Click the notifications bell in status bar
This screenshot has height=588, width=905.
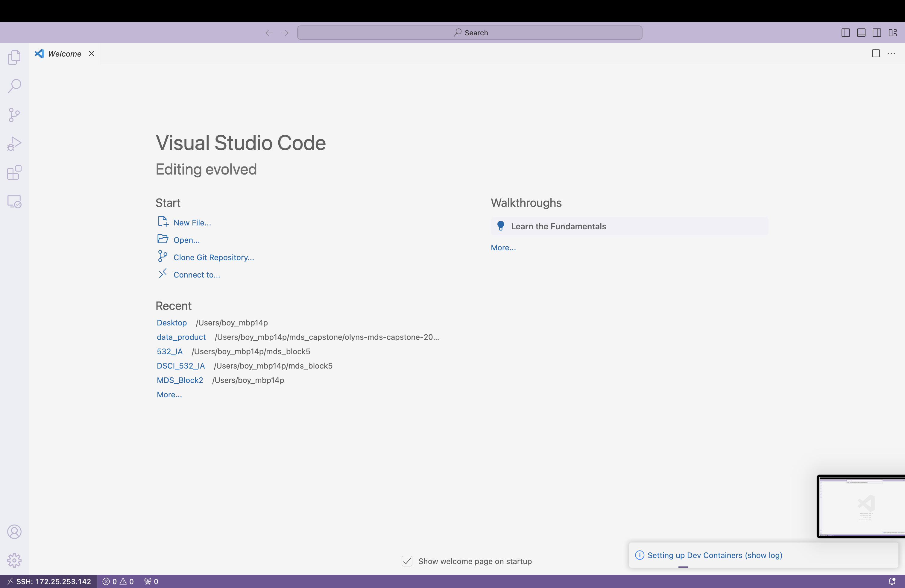click(892, 581)
